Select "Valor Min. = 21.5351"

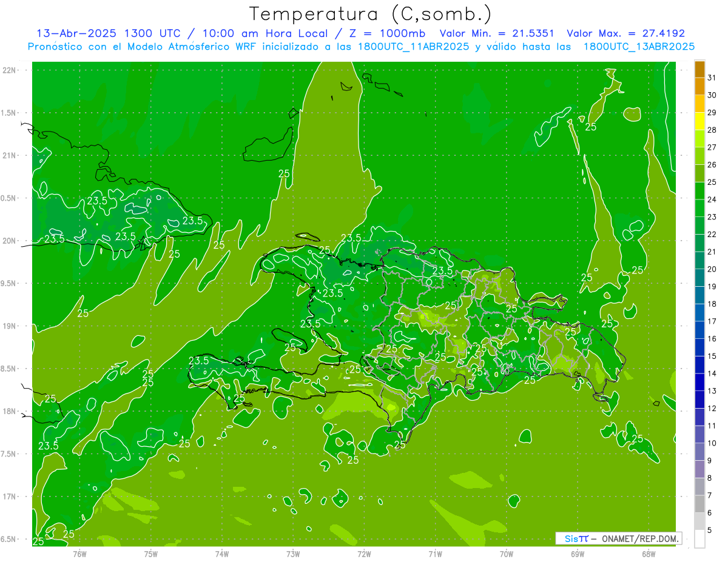(x=497, y=33)
